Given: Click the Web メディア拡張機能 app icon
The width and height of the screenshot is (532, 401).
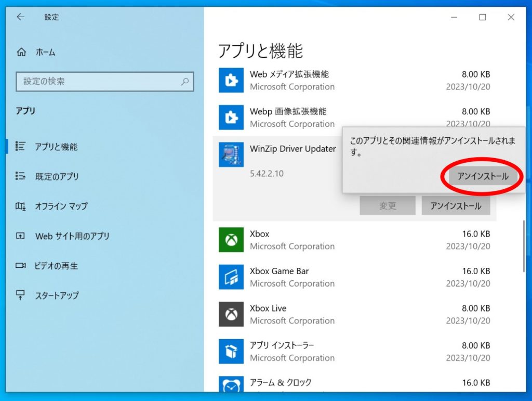Looking at the screenshot, I should tap(231, 81).
